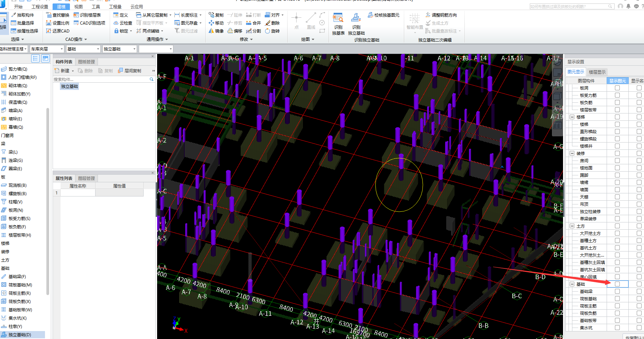Open 设置比例 set scale tool
Screen dimensions: 644x339
58,23
